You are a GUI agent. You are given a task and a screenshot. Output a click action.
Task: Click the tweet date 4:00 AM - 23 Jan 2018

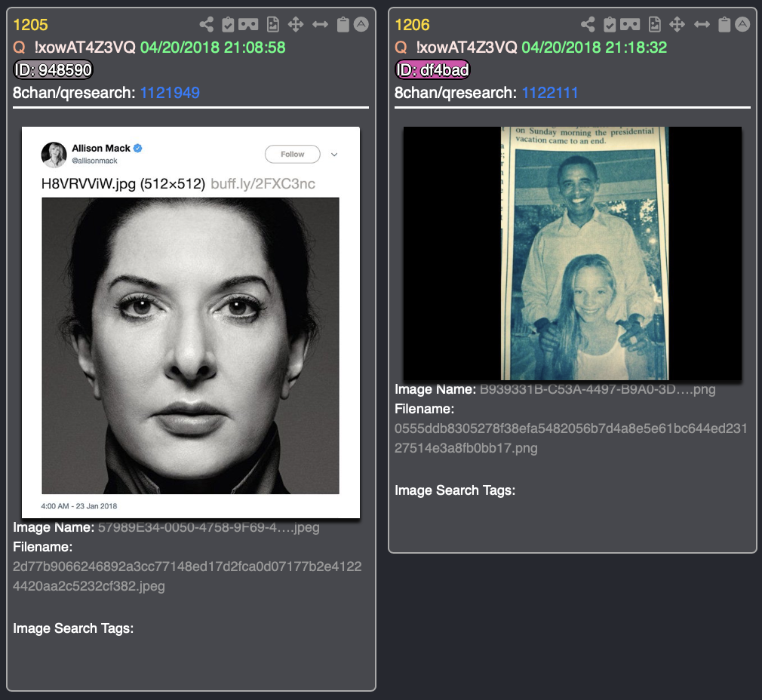(x=79, y=506)
